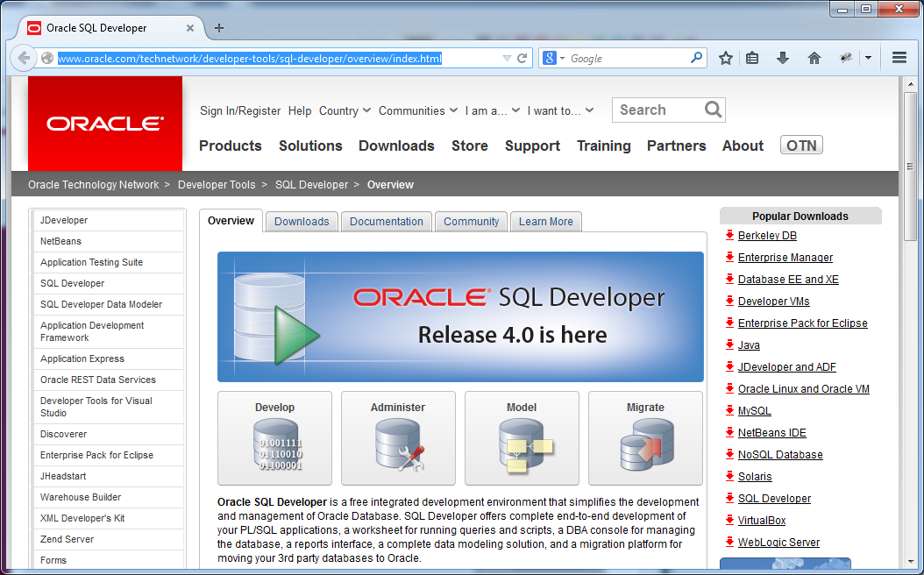Expand the Communities dropdown
The height and width of the screenshot is (575, 924).
tap(418, 110)
